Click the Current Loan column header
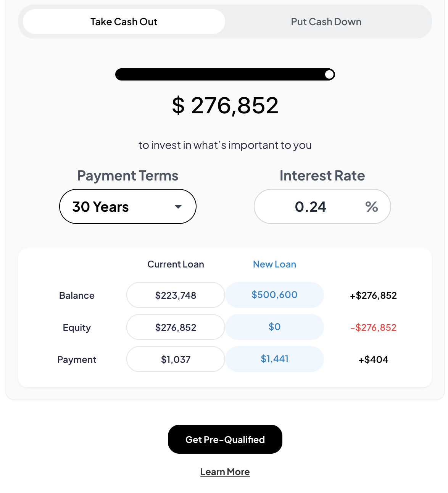448x493 pixels. click(x=176, y=264)
